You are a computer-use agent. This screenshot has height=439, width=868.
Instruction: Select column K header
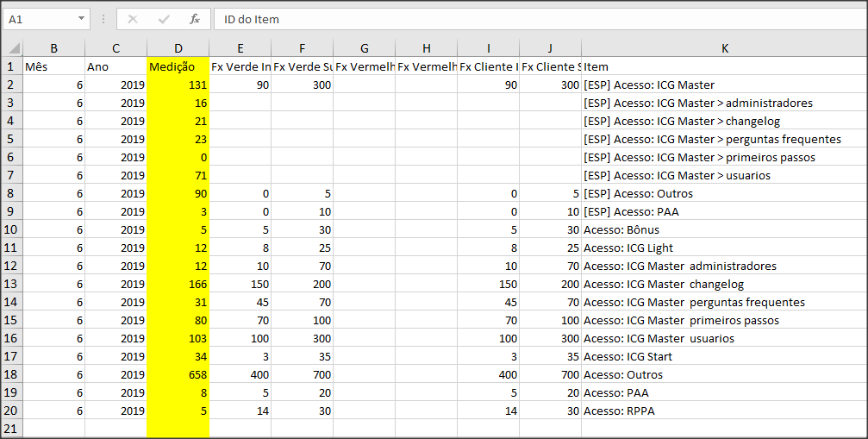[724, 48]
